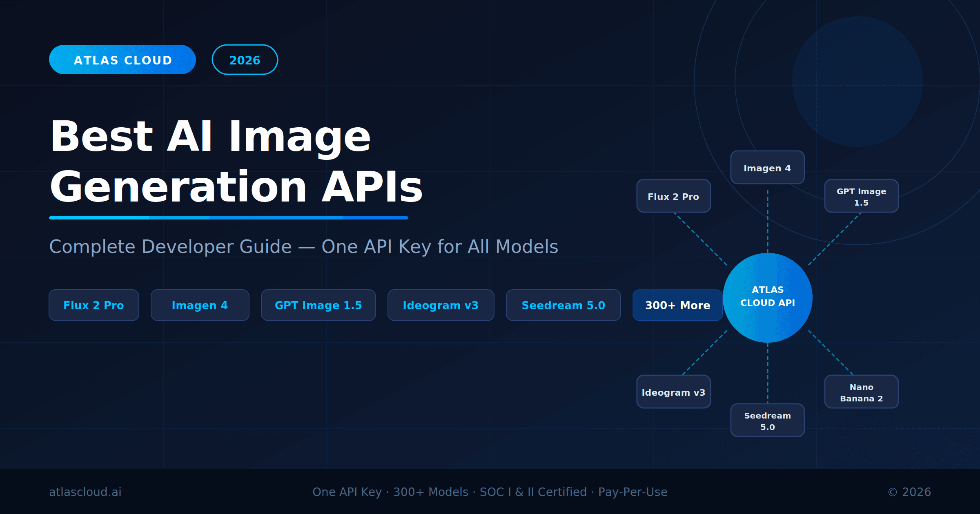Select the Seedream 5.0 chip in row
The height and width of the screenshot is (514, 980).
click(563, 305)
